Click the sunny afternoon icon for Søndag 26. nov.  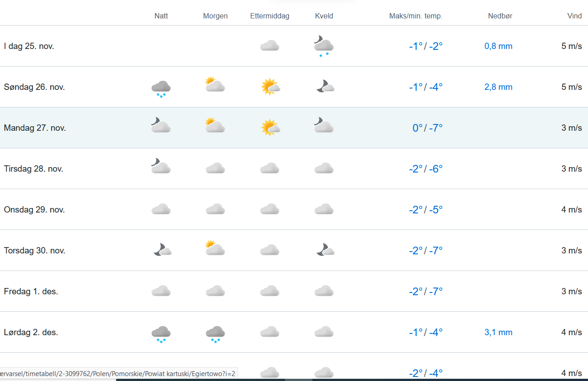[270, 87]
